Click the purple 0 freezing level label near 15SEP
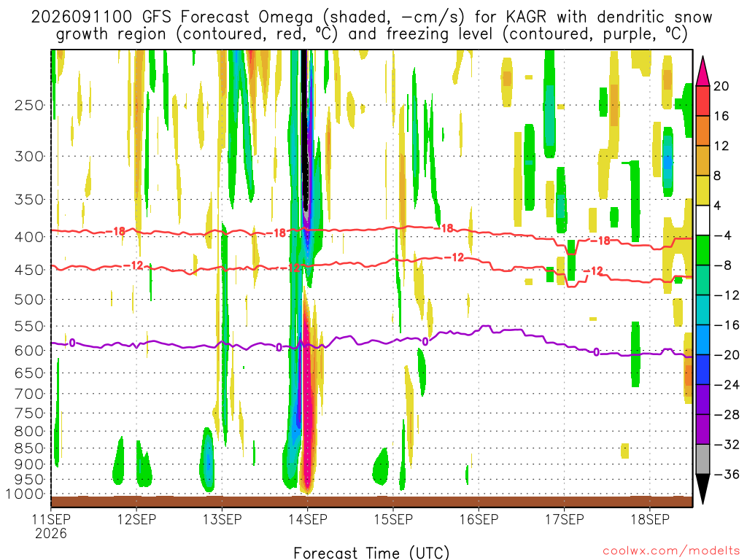Image resolution: width=747 pixels, height=560 pixels. pos(425,341)
